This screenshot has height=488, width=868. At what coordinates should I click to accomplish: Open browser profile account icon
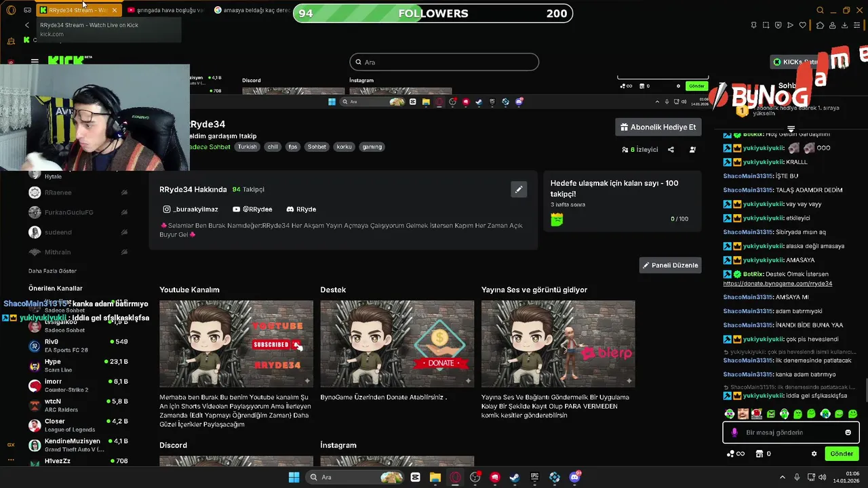pos(832,25)
